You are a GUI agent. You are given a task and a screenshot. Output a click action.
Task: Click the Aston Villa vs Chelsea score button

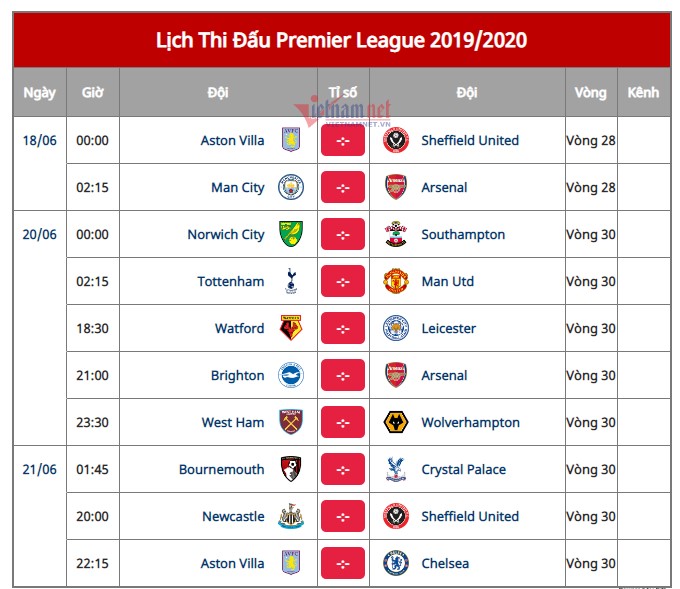click(x=343, y=563)
